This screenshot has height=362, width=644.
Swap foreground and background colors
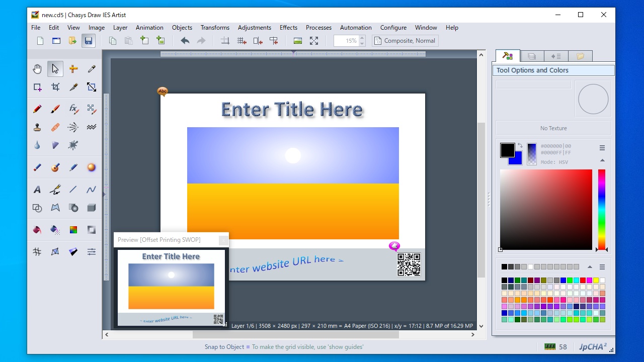(x=520, y=146)
